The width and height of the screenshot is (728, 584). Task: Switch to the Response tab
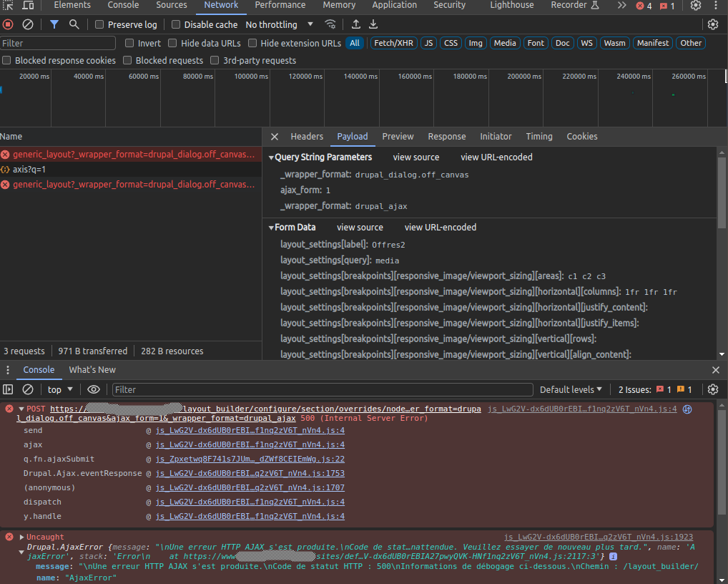click(446, 136)
